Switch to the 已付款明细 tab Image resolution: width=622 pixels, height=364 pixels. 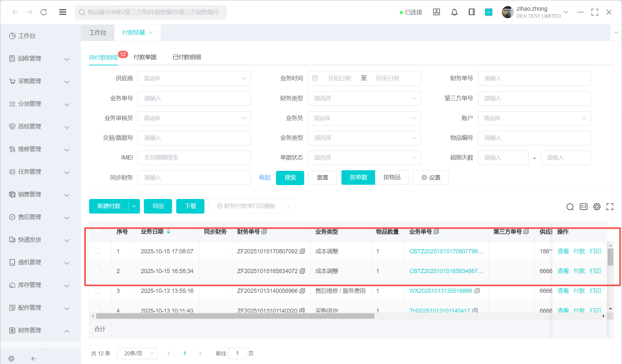pos(187,57)
